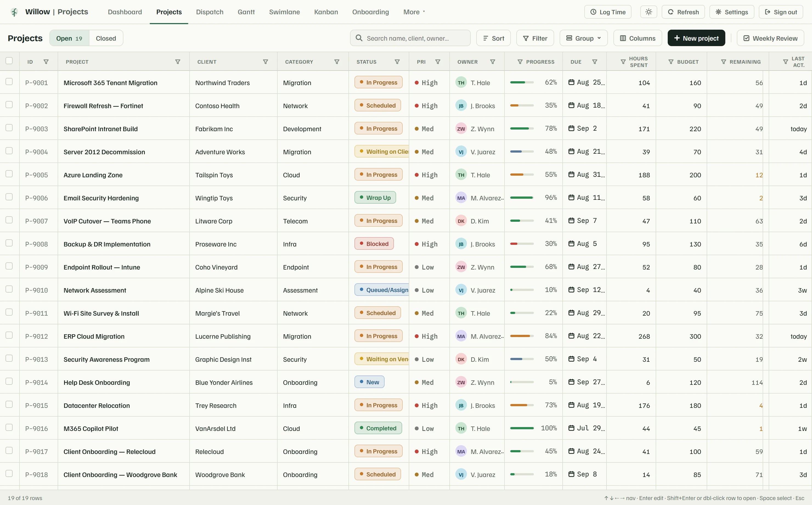Screen dimensions: 812x505
Task: Click the JB avatar on Firewall Refresh row
Action: tap(461, 106)
